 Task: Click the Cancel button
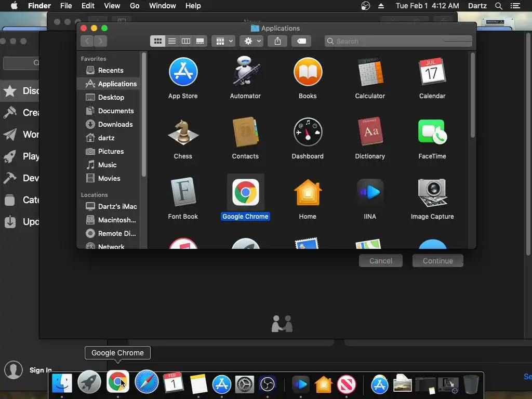click(381, 261)
